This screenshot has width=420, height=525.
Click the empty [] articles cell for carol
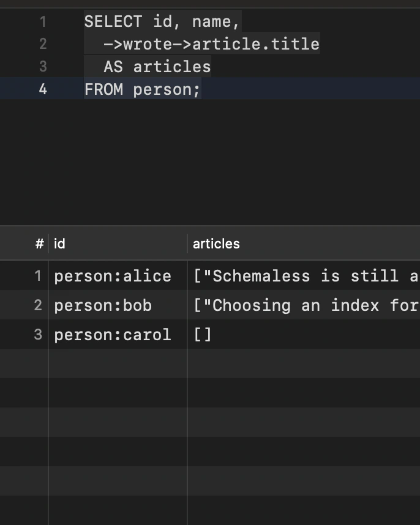304,335
